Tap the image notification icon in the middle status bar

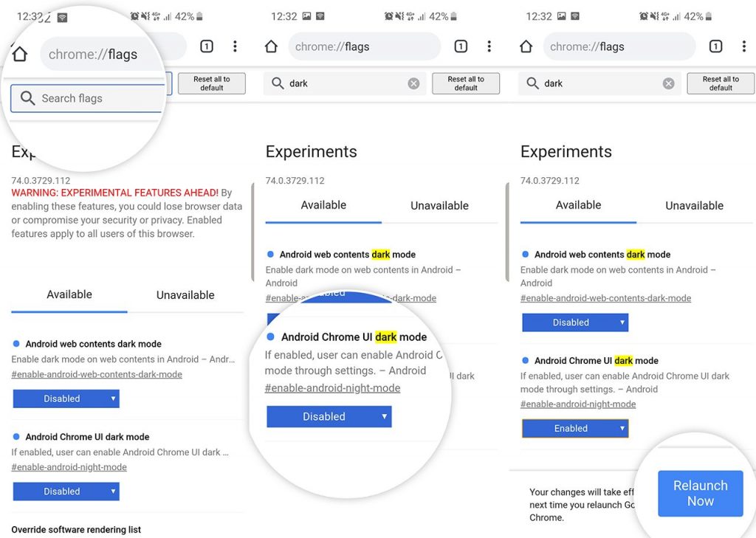306,16
